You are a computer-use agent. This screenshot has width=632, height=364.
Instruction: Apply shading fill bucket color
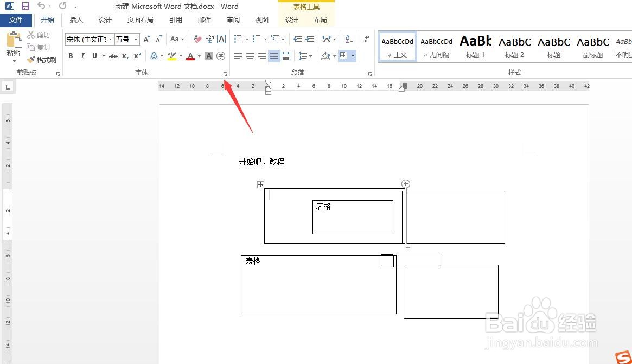point(325,56)
